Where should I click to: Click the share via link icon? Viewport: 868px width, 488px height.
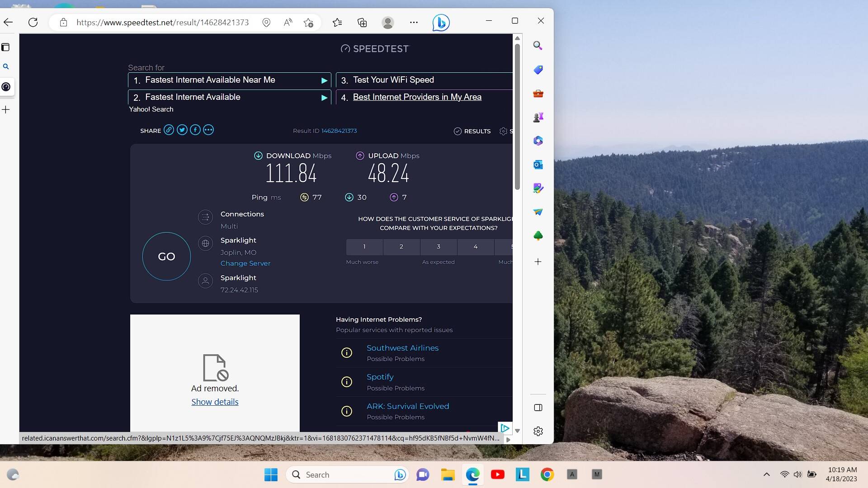tap(169, 129)
